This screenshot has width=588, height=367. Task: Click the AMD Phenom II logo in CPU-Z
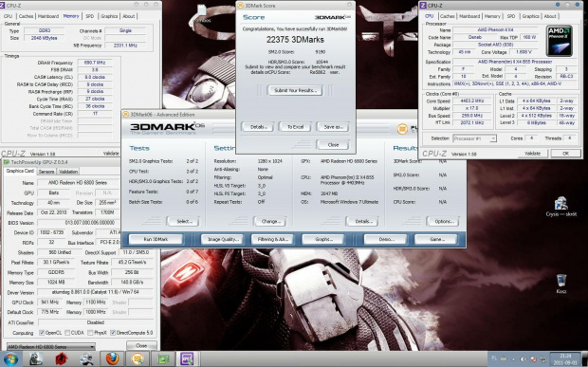[x=560, y=41]
